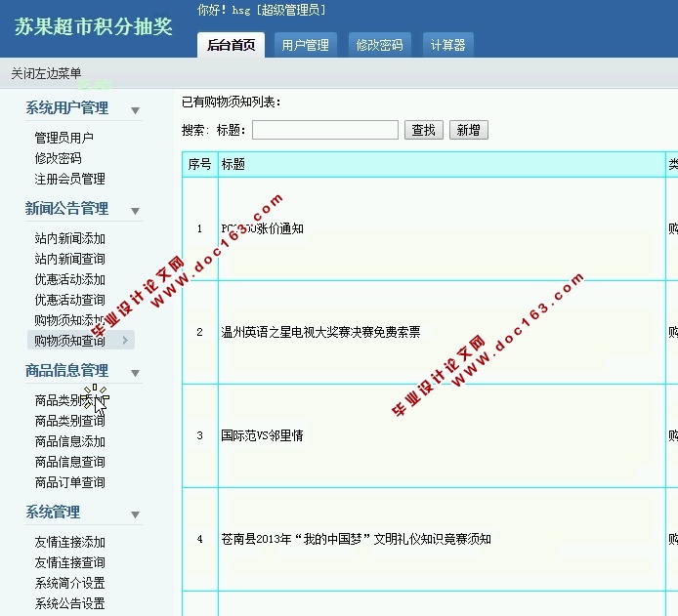Click the 系统管理 heading

point(53,513)
